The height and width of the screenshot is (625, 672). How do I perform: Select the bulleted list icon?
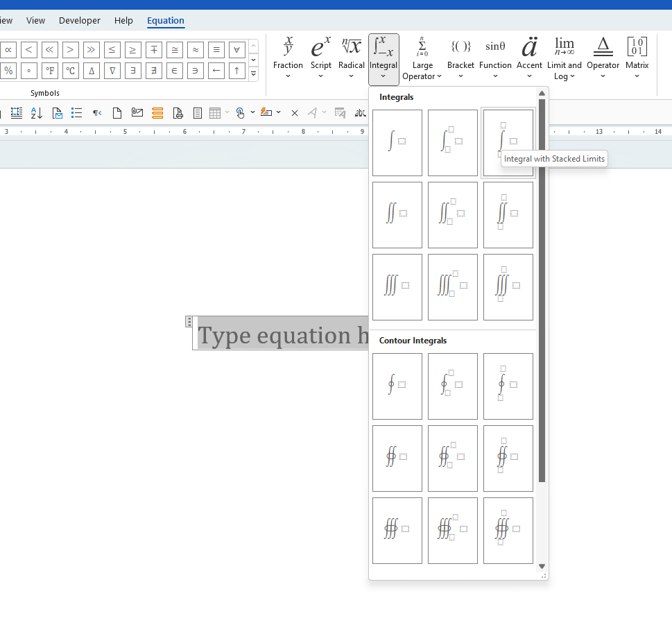pos(76,112)
